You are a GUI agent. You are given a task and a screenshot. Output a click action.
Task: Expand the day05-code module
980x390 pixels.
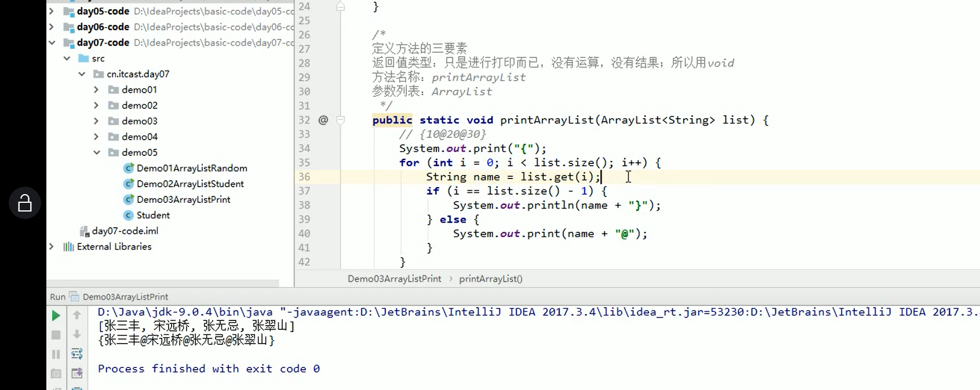pyautogui.click(x=52, y=11)
